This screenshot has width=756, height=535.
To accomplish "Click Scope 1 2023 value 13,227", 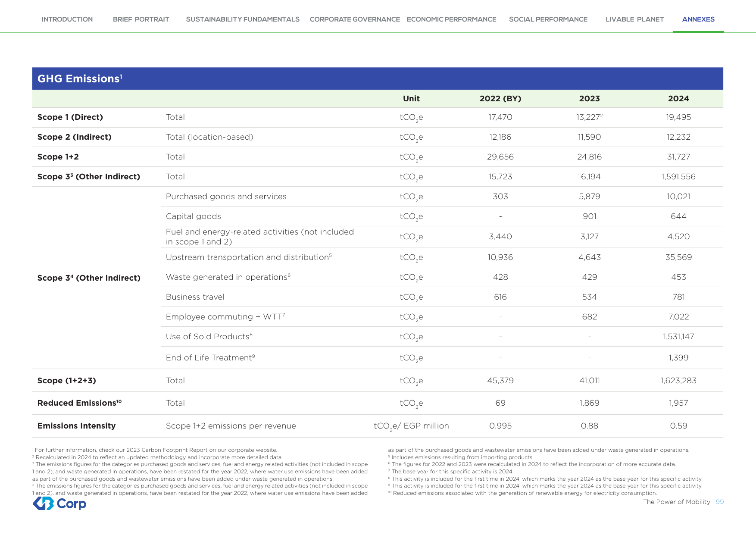I will (x=590, y=117).
